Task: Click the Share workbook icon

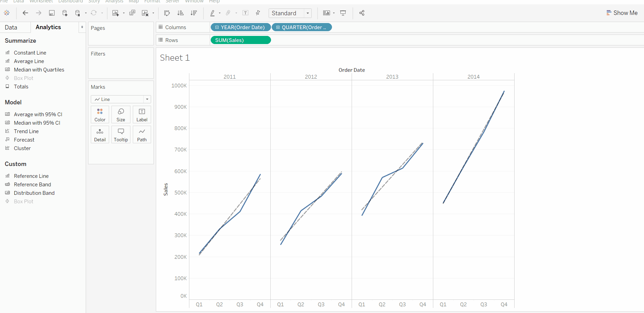Action: [362, 13]
